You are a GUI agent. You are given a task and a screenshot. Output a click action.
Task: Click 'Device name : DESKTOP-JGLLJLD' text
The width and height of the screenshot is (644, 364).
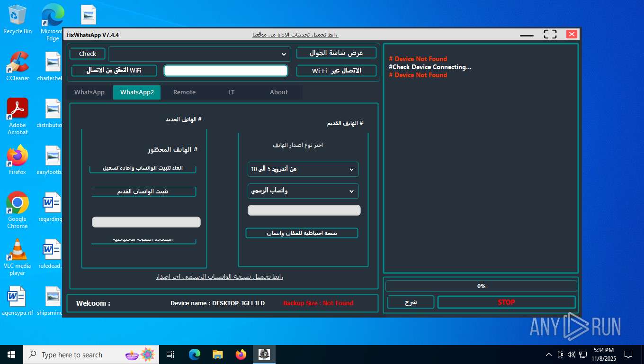(x=217, y=303)
